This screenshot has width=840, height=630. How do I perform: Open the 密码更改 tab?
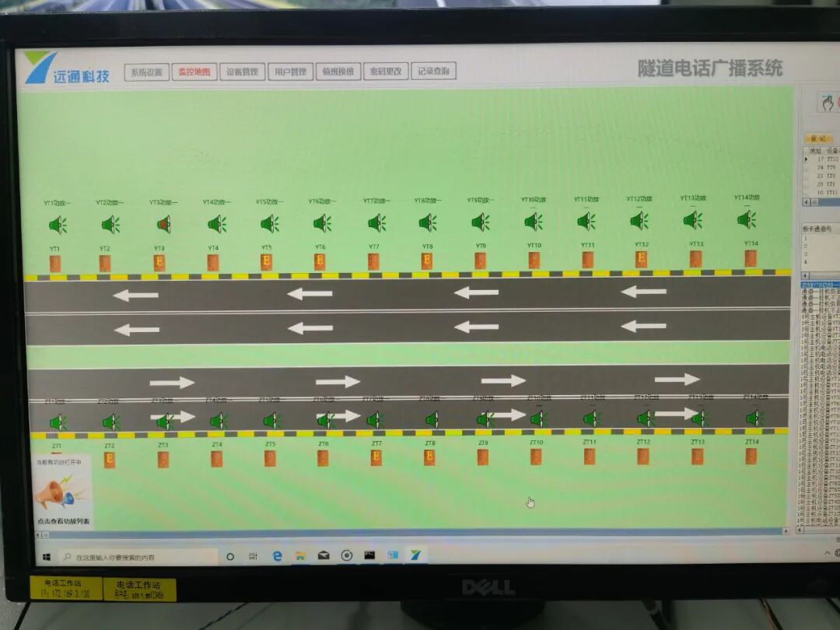(x=386, y=71)
